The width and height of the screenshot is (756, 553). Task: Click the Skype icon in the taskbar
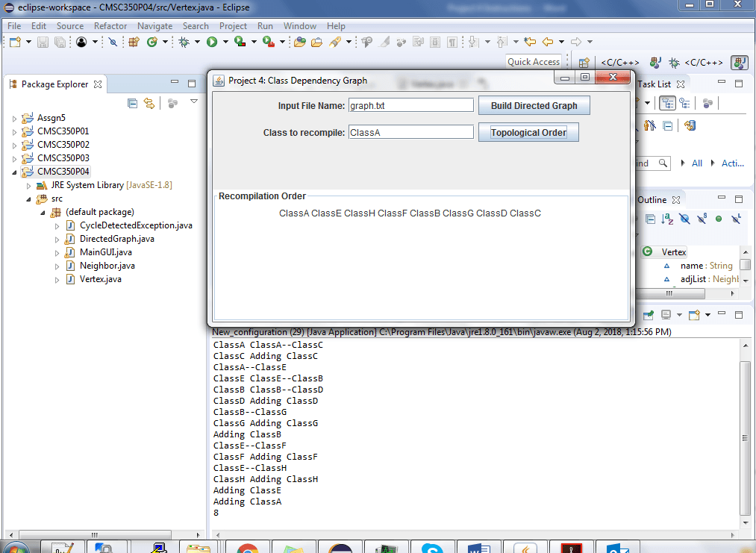tap(432, 549)
